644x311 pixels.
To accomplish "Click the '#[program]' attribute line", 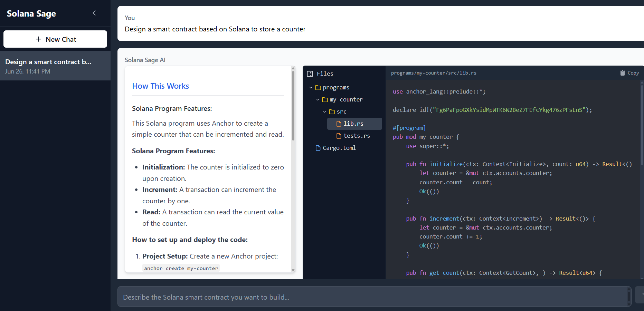I will point(409,128).
